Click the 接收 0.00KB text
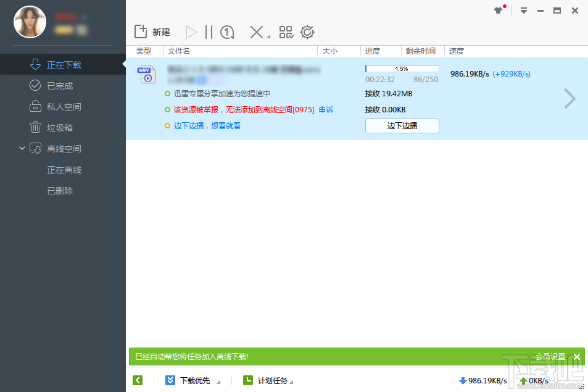Screen dimensions: 588x392 (x=385, y=110)
